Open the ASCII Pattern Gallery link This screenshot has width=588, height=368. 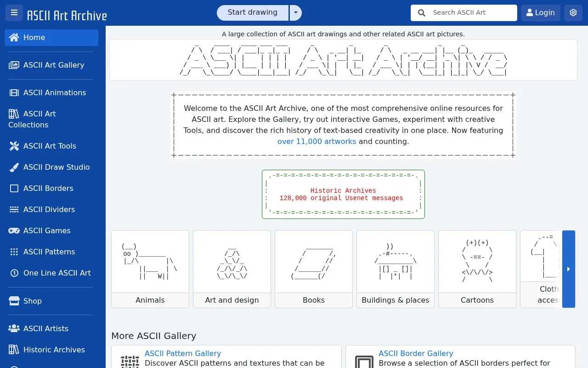(x=183, y=354)
